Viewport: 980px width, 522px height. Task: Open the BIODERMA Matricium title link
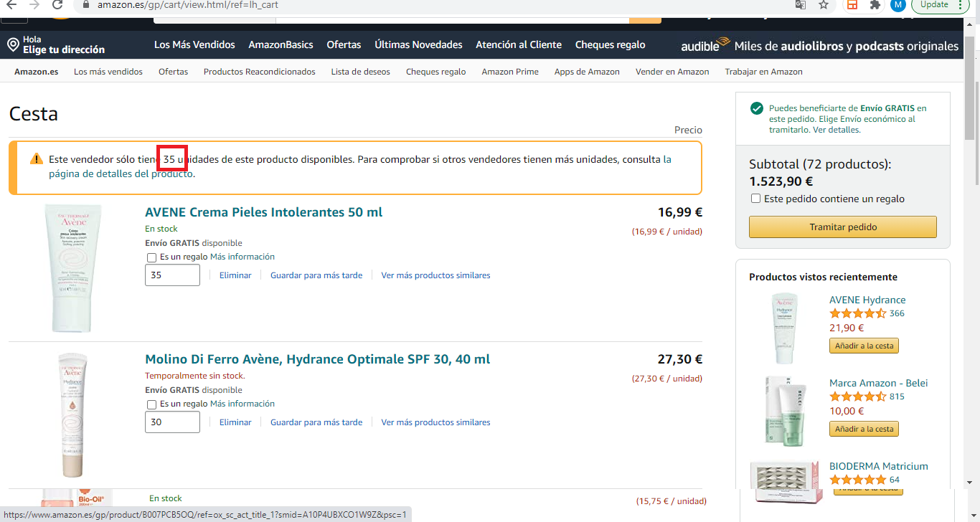879,466
